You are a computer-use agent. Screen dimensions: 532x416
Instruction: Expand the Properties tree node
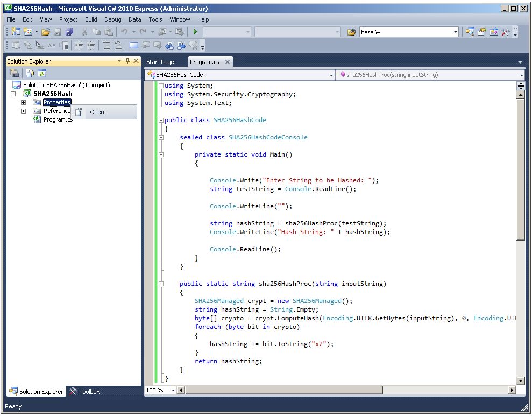pos(23,102)
